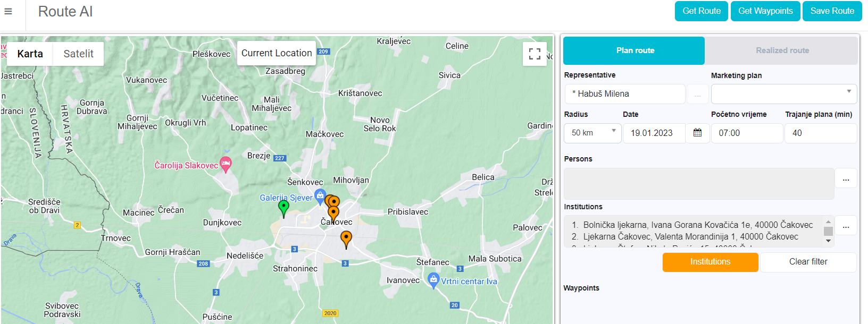
Task: Open the date calendar picker
Action: point(697,133)
